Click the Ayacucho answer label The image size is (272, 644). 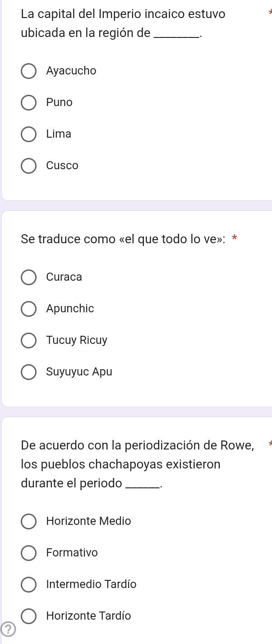point(71,70)
